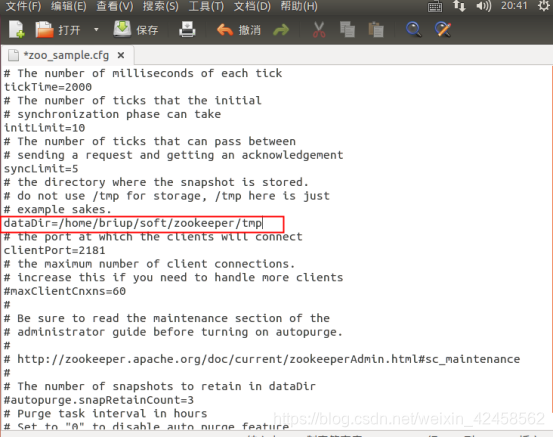The width and height of the screenshot is (554, 437).
Task: Undo the last edit with 撤消
Action: pos(239,30)
